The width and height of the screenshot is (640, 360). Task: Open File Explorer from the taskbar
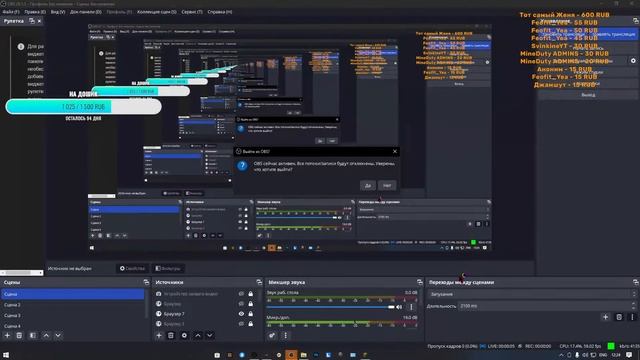[x=303, y=355]
